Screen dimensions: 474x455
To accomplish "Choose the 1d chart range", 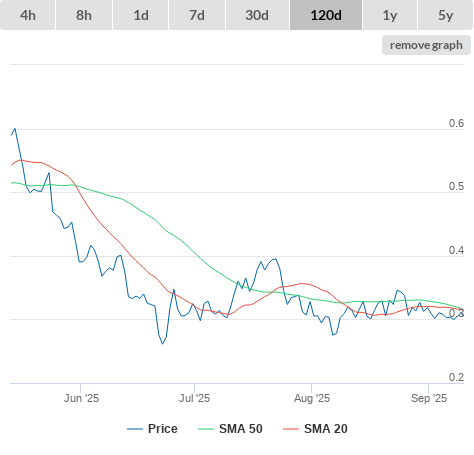I will click(x=141, y=15).
